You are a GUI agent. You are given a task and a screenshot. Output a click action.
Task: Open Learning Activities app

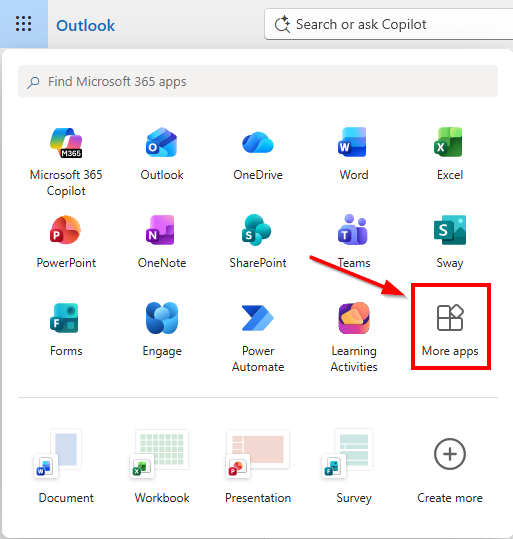coord(354,338)
